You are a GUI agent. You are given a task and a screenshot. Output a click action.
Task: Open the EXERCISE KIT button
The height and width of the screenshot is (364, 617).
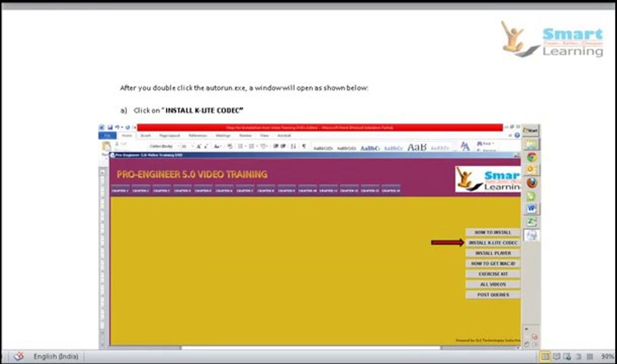click(x=493, y=274)
